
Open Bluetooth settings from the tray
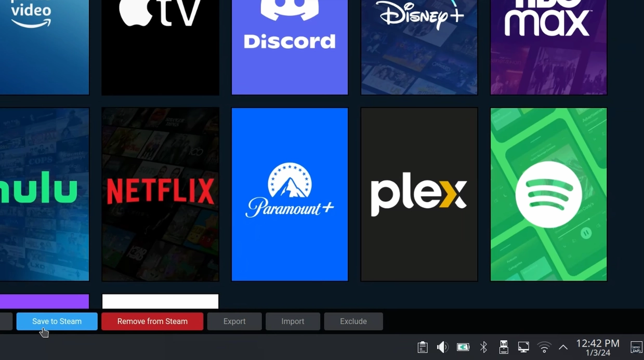point(483,347)
